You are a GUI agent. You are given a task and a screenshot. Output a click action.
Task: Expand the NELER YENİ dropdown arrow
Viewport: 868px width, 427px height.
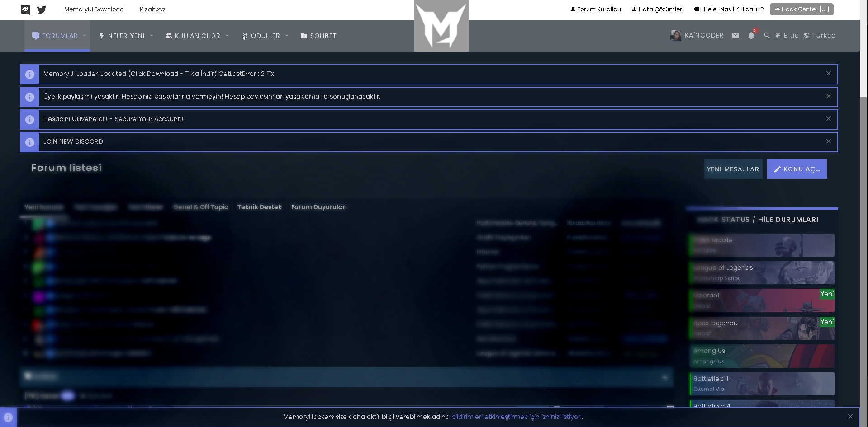pos(152,36)
